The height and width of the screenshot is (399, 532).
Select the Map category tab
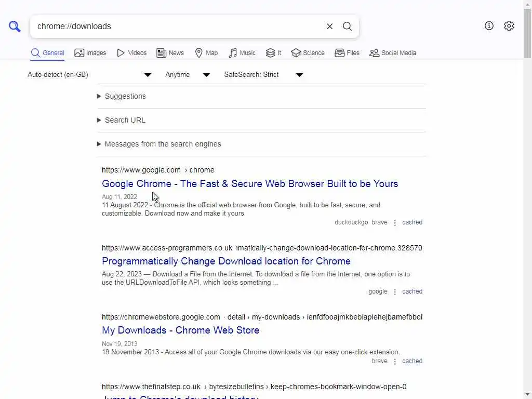[x=206, y=53]
